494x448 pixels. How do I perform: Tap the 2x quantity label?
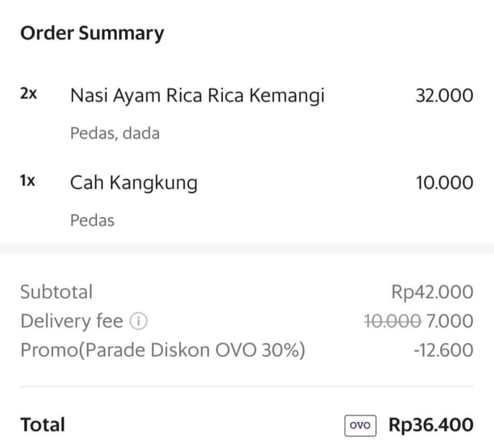pyautogui.click(x=28, y=94)
